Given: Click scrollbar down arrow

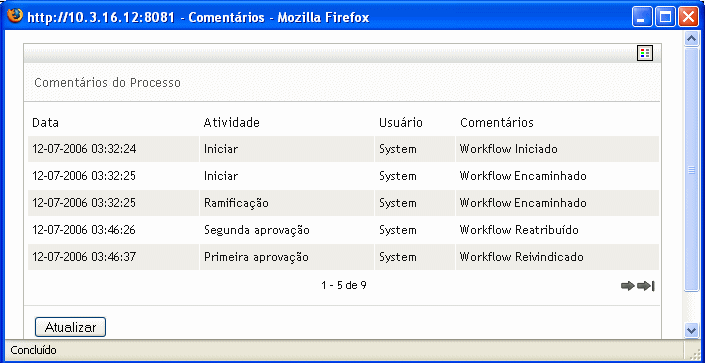Looking at the screenshot, I should coord(691,331).
